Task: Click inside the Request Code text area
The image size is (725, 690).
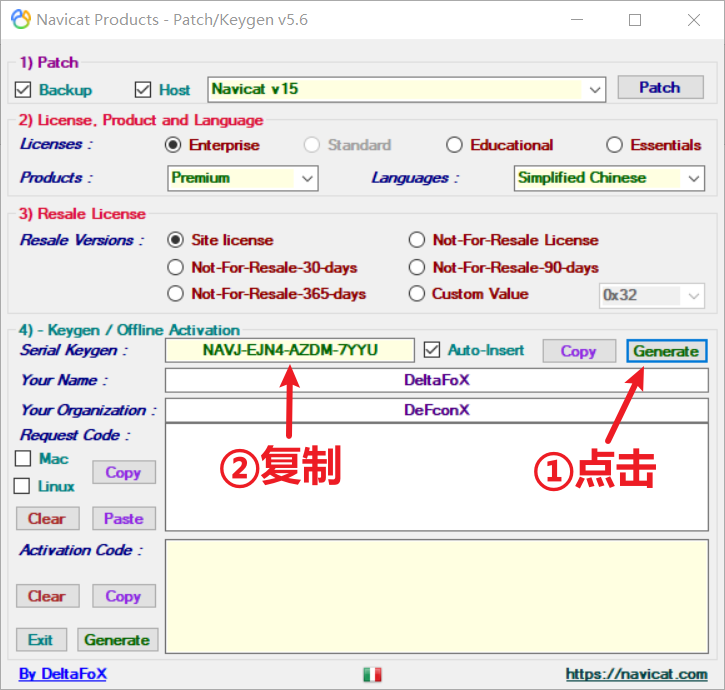Action: 437,477
